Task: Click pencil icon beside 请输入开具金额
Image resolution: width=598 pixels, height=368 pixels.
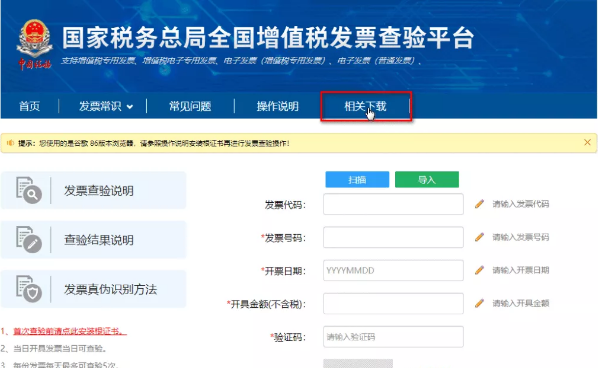Action: pos(479,303)
